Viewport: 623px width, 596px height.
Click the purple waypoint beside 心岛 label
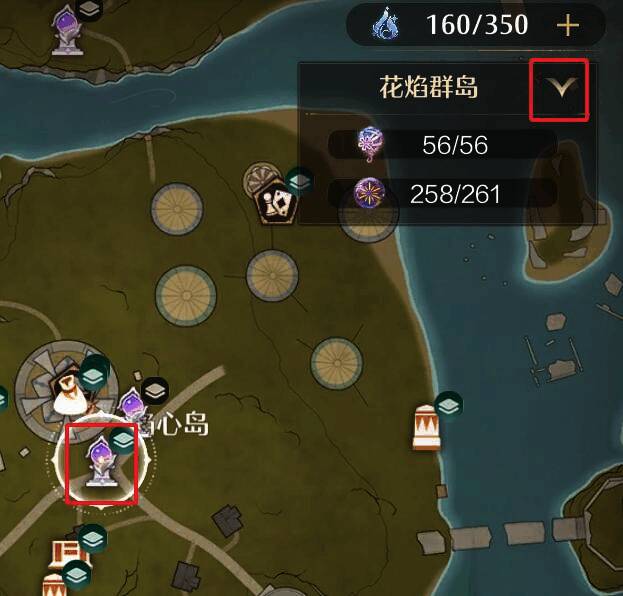[x=132, y=404]
